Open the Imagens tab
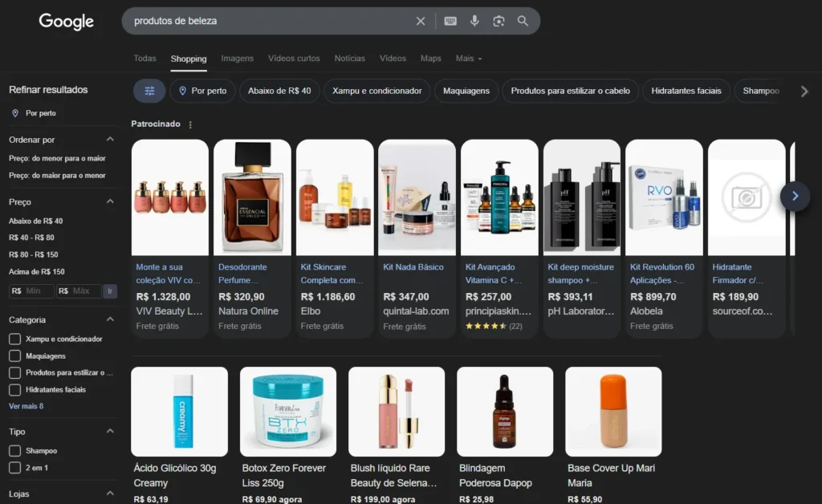822x504 pixels. pyautogui.click(x=237, y=58)
